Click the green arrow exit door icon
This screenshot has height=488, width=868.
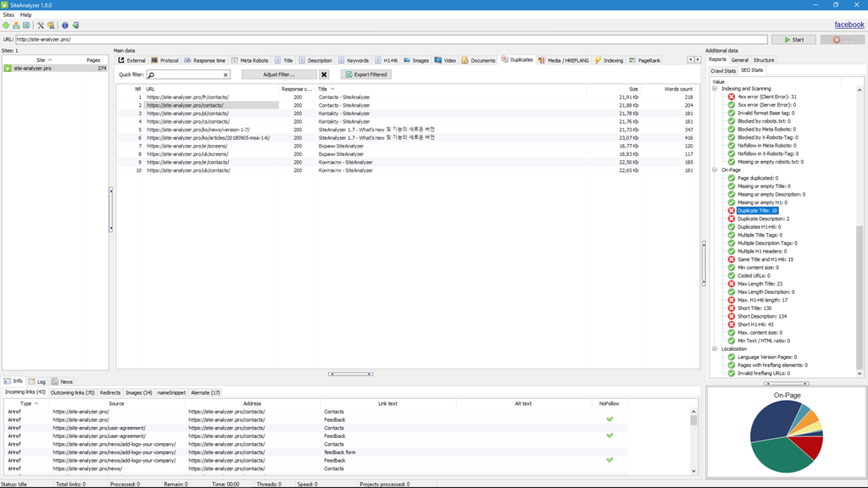(x=75, y=25)
